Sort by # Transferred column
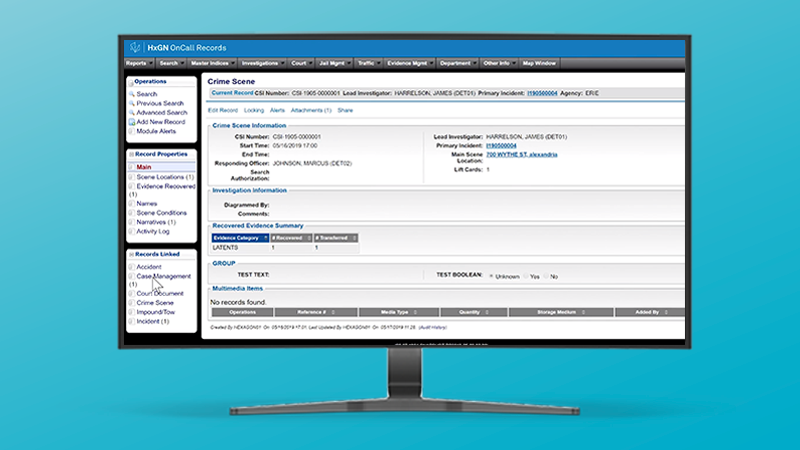 (x=336, y=238)
